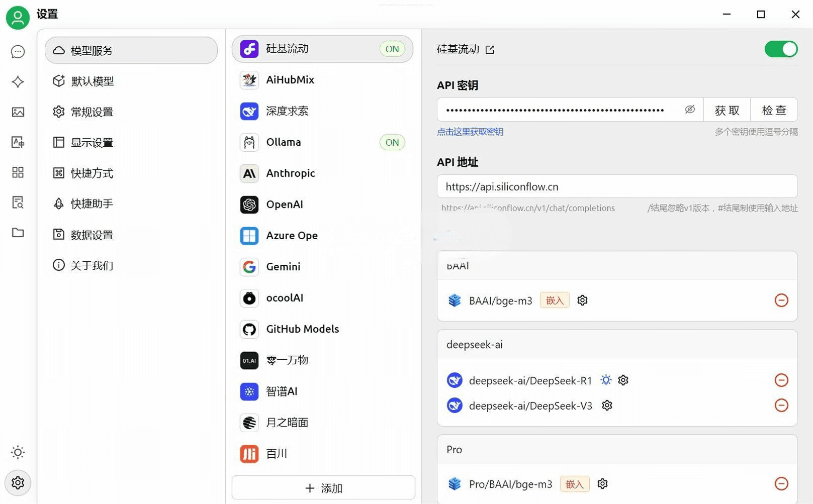Disable the 硅基流动 provider switch
Screen dimensions: 813x504
pos(780,49)
